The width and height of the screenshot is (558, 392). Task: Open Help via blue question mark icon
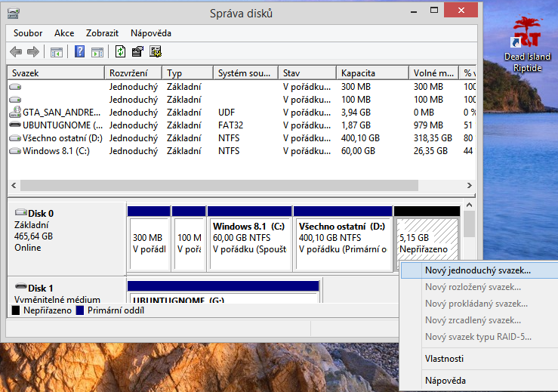[x=79, y=52]
